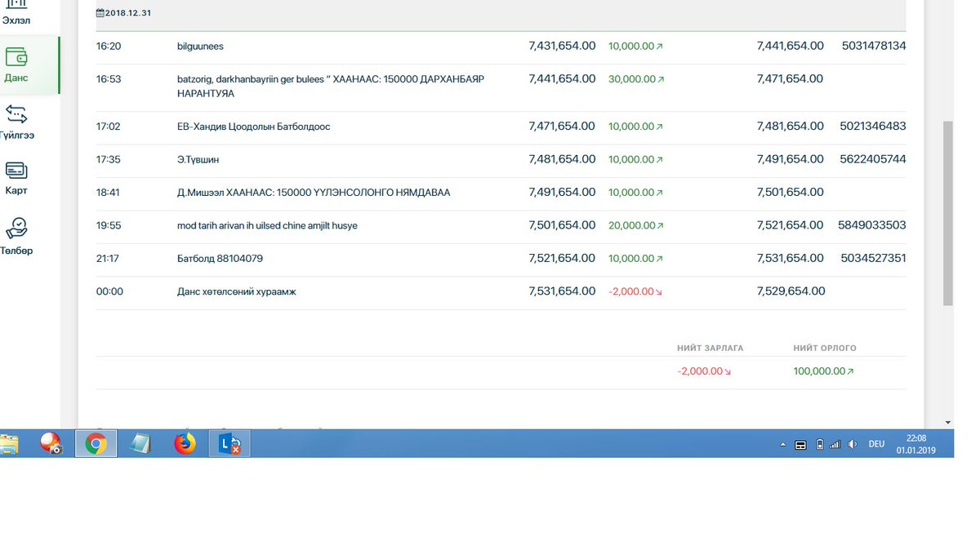Click account number 5021346483
The width and height of the screenshot is (980, 551).
coord(873,127)
